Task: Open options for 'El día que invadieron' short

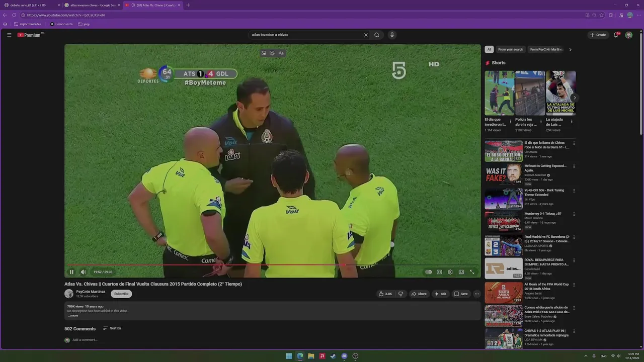Action: coord(510,122)
